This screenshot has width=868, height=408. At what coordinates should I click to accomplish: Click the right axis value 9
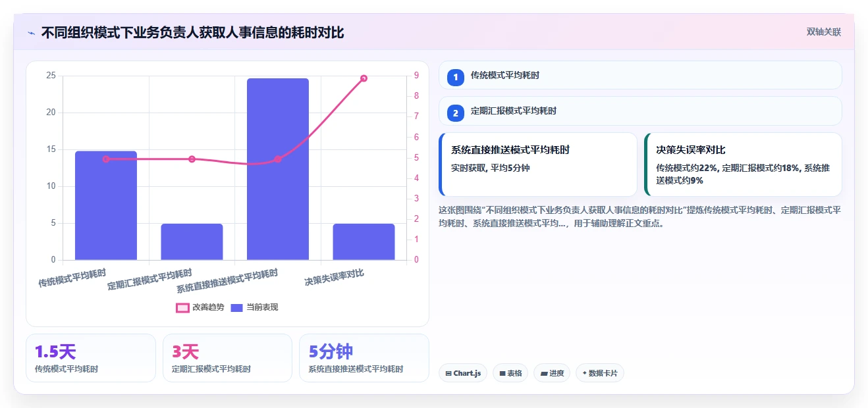pos(416,76)
